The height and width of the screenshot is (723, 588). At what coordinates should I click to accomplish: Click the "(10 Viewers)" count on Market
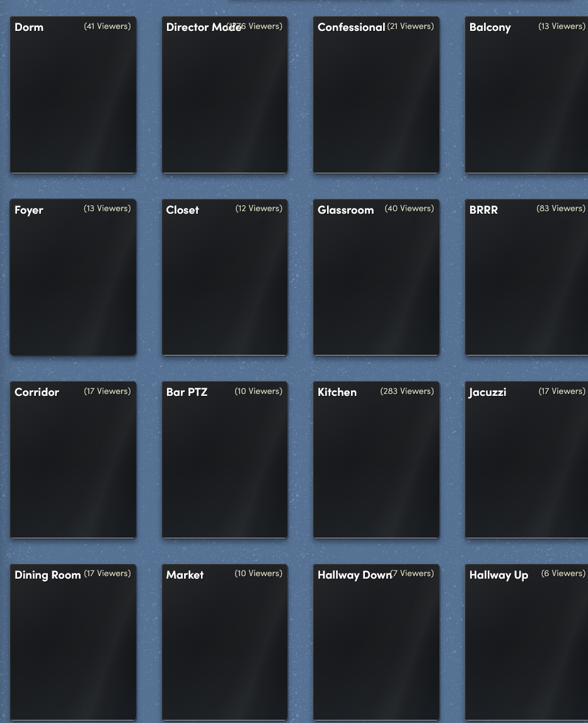coord(258,573)
